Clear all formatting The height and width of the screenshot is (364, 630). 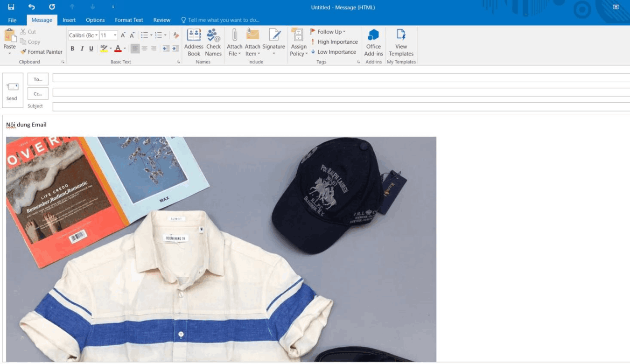176,35
